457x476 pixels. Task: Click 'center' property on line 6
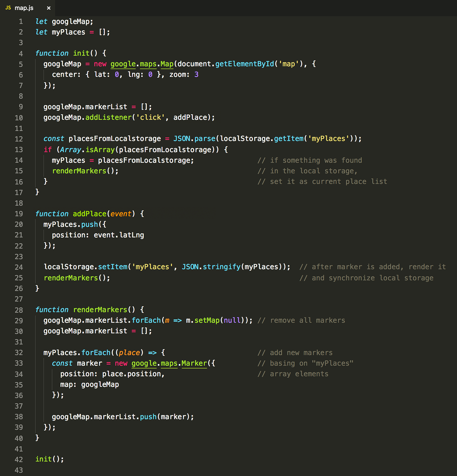coord(64,75)
